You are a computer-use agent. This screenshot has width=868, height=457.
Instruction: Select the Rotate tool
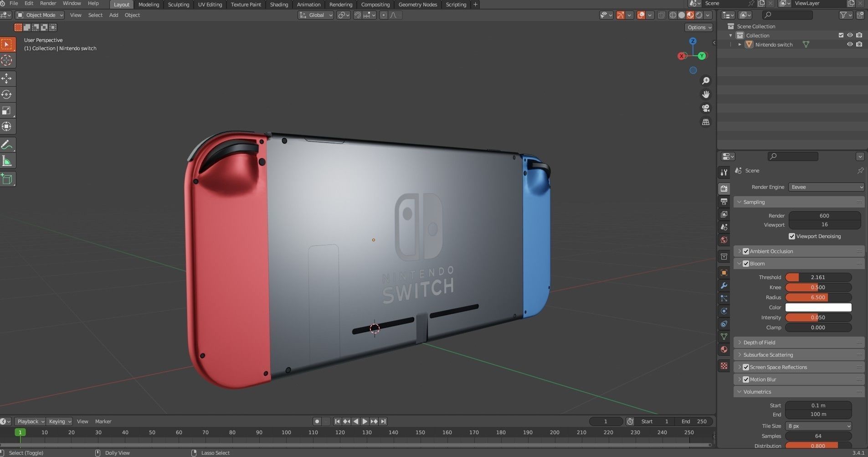coord(7,94)
